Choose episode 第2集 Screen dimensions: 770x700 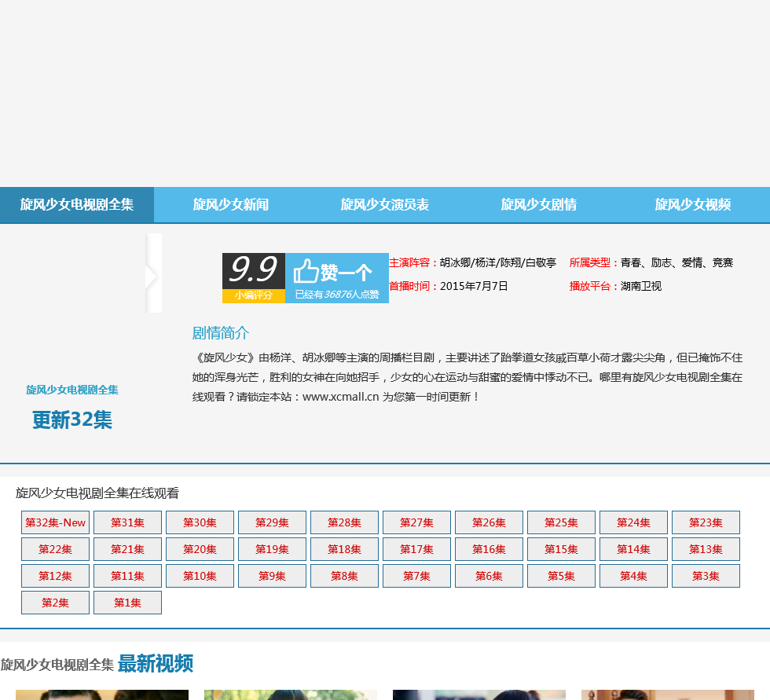tap(56, 603)
